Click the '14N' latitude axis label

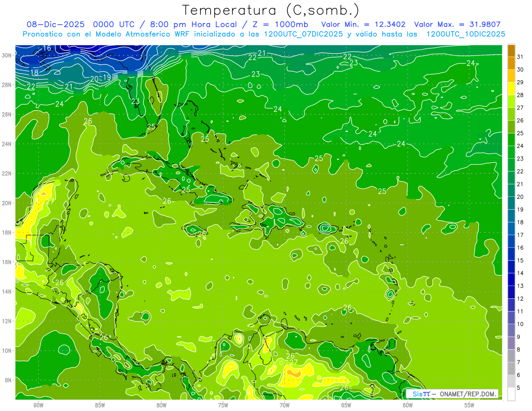[x=6, y=291]
